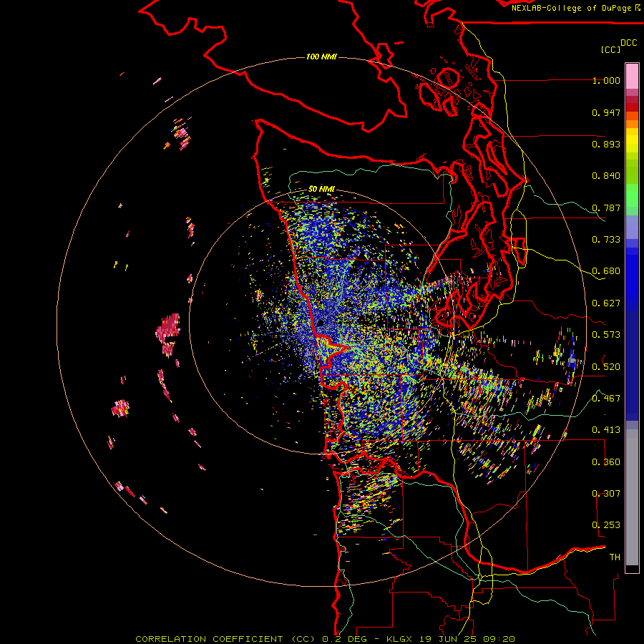This screenshot has width=644, height=644.
Task: Click the DCC product label above color bar
Action: pyautogui.click(x=628, y=43)
